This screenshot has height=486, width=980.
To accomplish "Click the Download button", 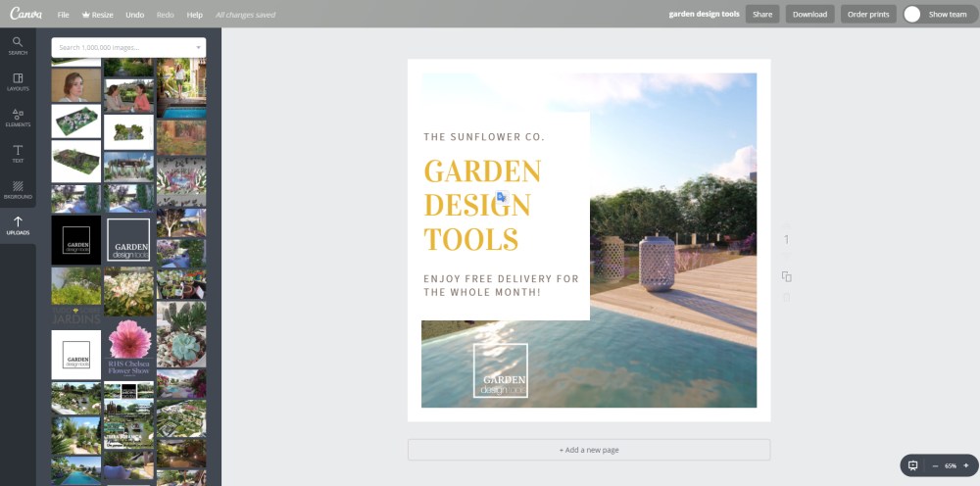I will pyautogui.click(x=809, y=15).
